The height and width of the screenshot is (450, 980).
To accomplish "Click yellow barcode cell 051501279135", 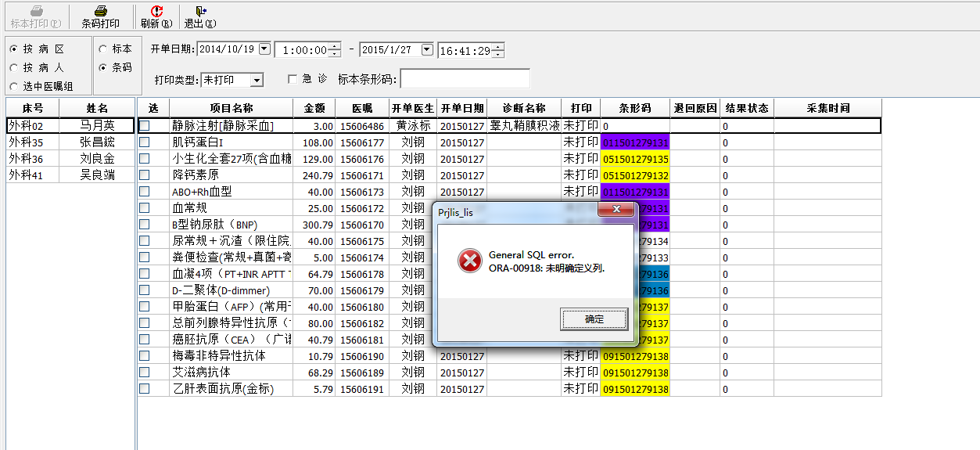I will tap(635, 159).
